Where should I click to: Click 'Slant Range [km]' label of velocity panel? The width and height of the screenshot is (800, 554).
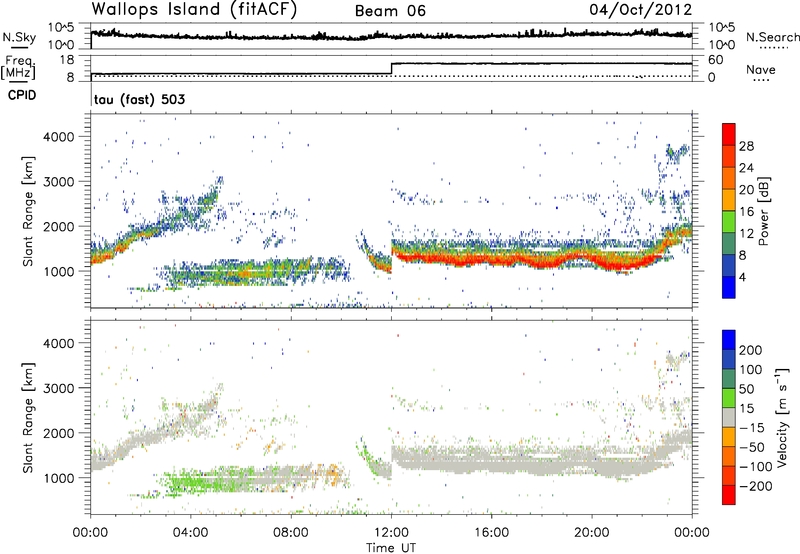(x=28, y=417)
